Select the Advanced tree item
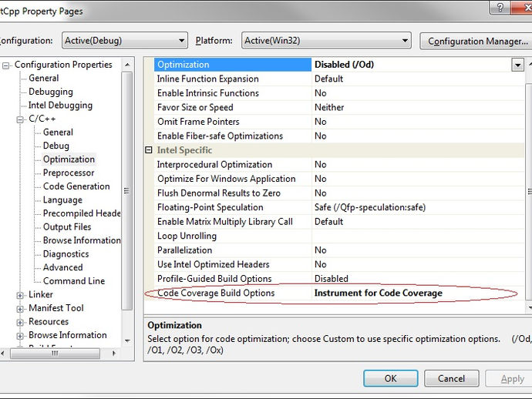The image size is (532, 399). point(62,267)
